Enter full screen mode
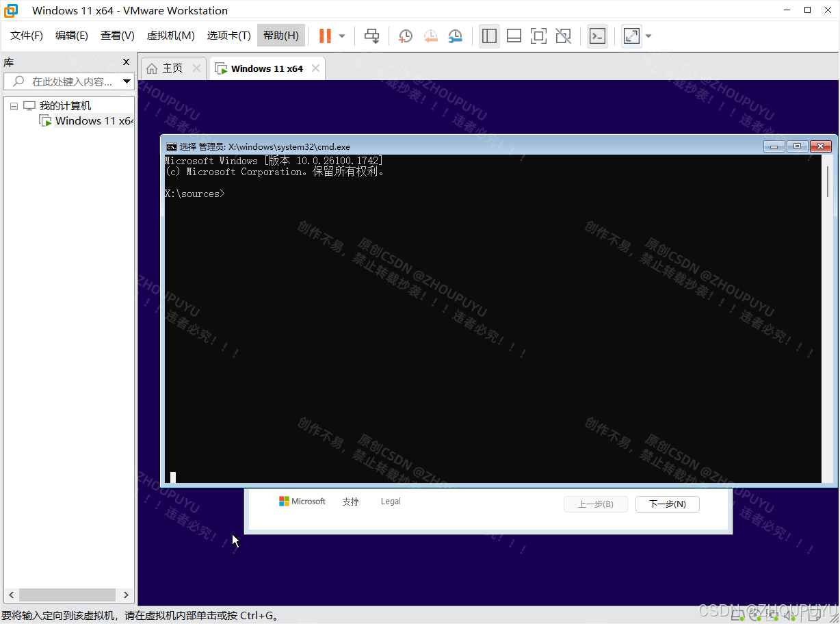Image resolution: width=840 pixels, height=624 pixels. 539,36
